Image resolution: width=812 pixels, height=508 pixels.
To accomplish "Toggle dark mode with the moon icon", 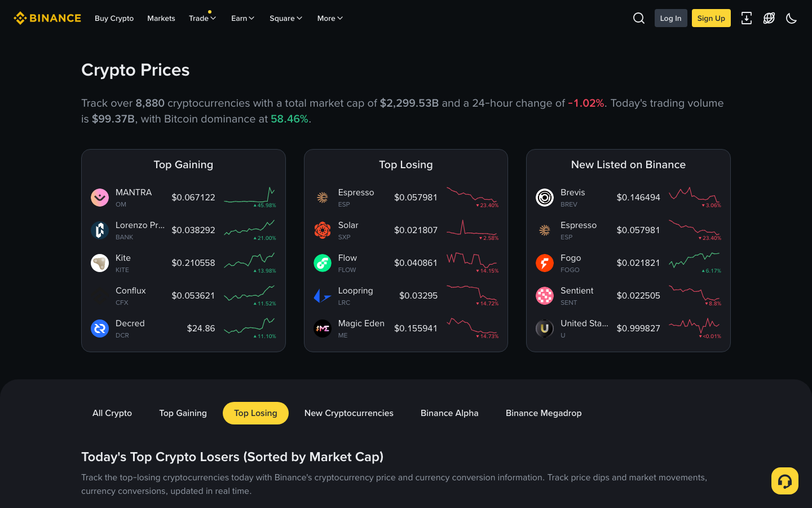I will (x=792, y=18).
